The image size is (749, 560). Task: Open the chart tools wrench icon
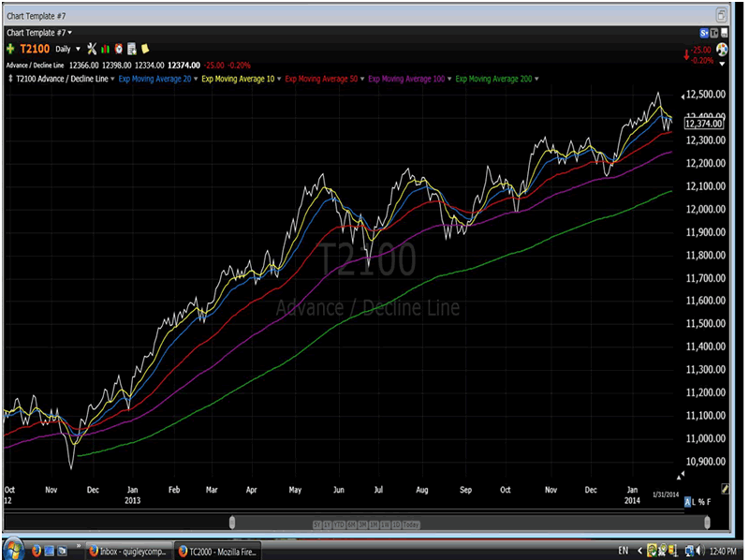click(x=92, y=48)
